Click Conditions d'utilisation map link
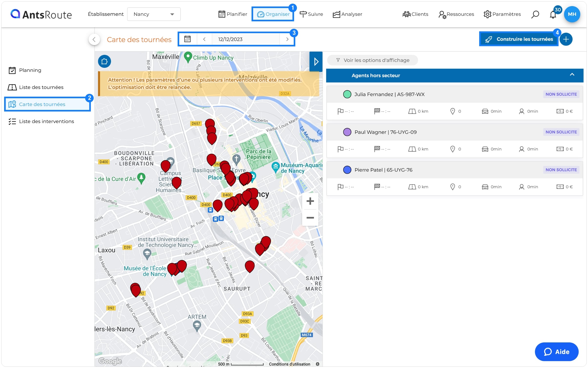Image resolution: width=588 pixels, height=368 pixels. [x=289, y=364]
